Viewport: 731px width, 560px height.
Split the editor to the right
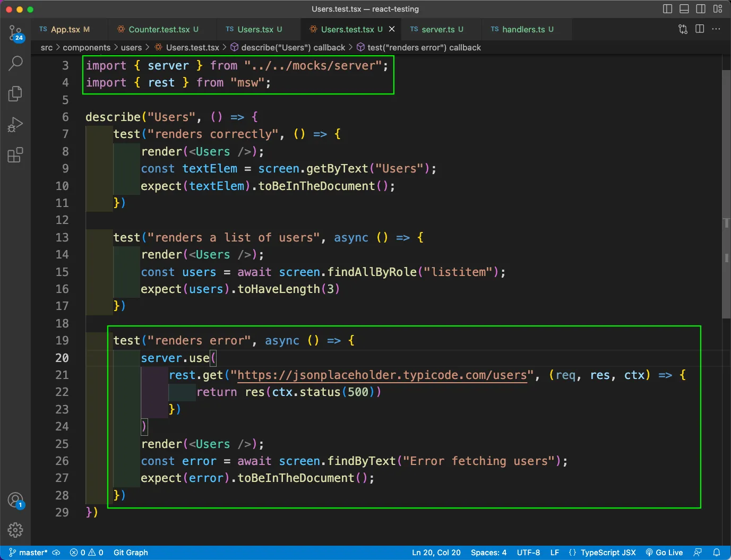(x=700, y=29)
